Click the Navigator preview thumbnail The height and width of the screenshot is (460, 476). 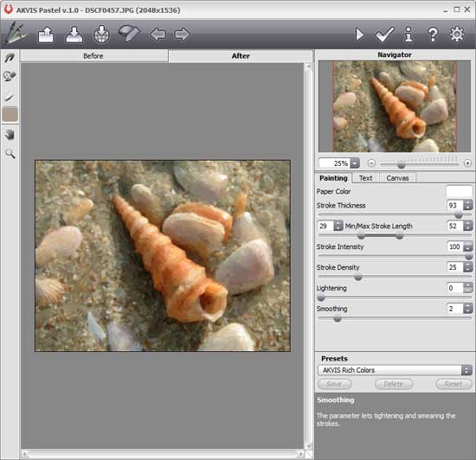coord(395,106)
